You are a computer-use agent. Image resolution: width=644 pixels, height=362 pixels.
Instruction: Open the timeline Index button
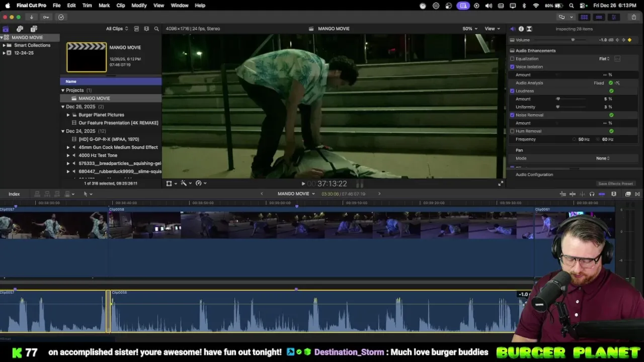pyautogui.click(x=14, y=194)
